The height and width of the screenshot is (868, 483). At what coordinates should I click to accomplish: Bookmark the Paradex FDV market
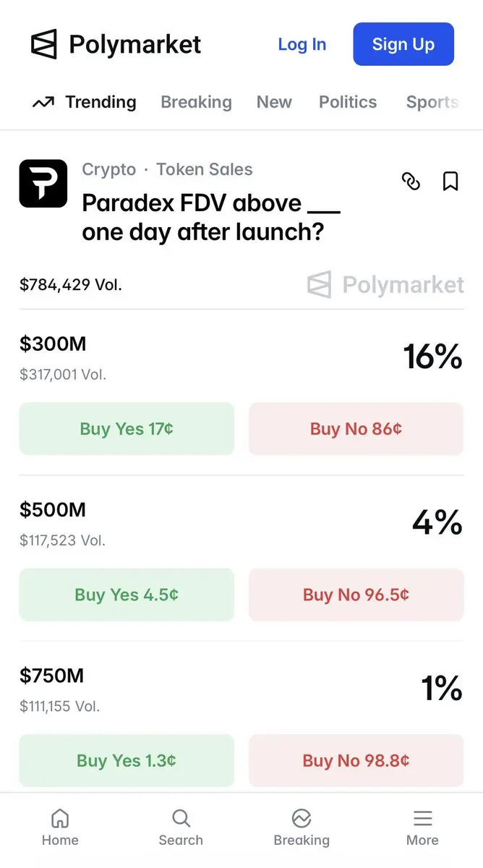pyautogui.click(x=450, y=182)
